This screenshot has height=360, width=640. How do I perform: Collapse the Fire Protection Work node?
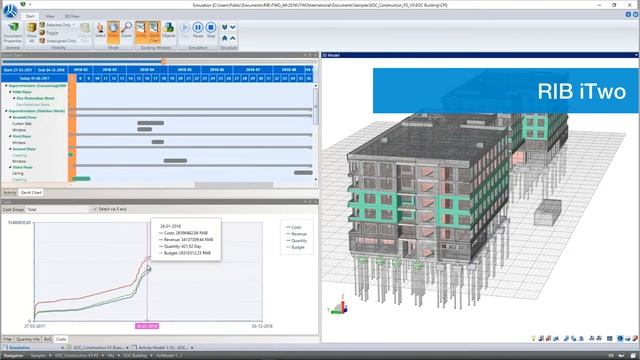(14, 98)
